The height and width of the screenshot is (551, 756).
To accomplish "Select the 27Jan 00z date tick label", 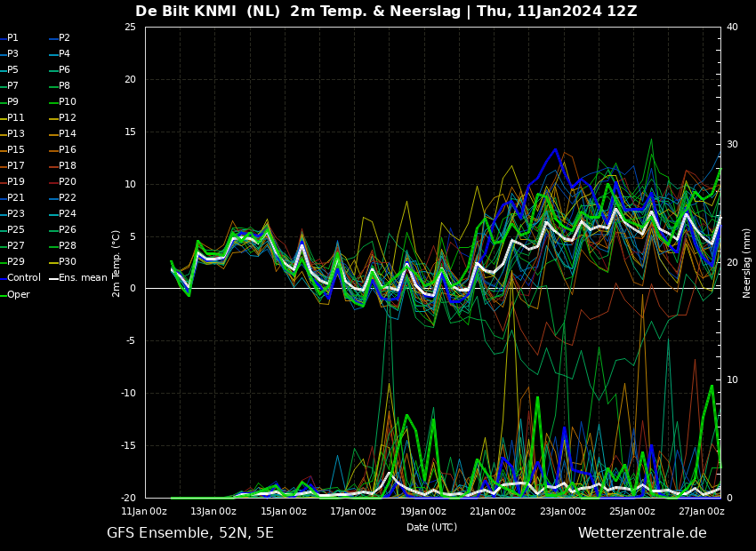I will pos(702,512).
